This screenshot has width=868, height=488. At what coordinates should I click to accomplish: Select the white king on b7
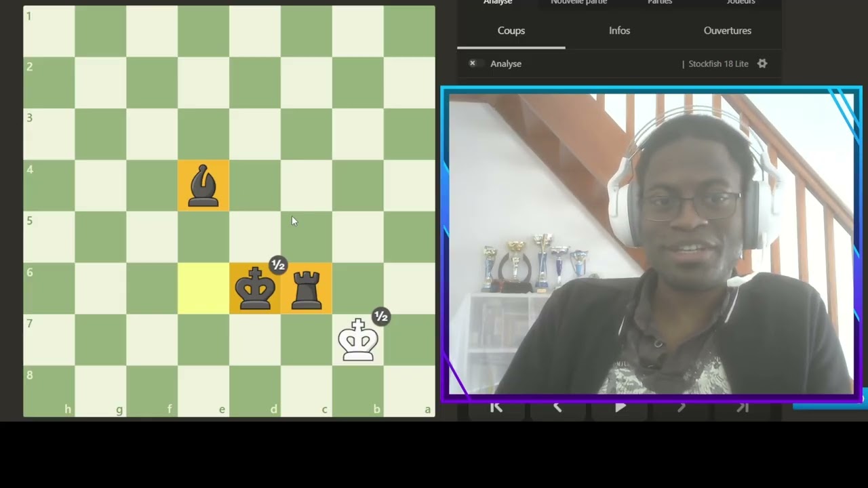tap(358, 340)
